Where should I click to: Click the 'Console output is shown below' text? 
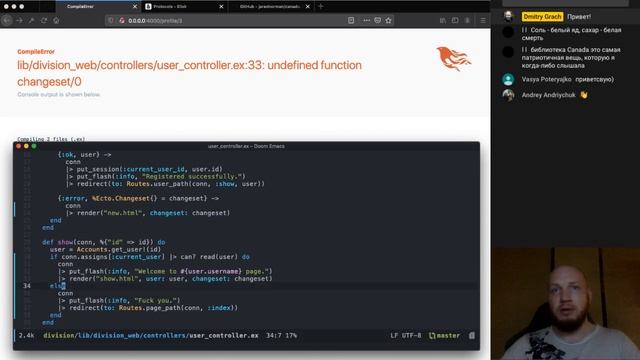tap(58, 94)
